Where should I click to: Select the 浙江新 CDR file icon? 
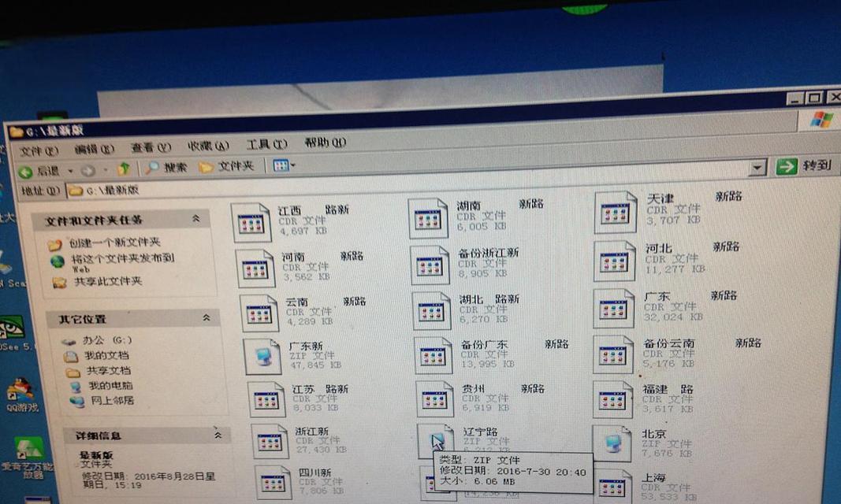(270, 441)
